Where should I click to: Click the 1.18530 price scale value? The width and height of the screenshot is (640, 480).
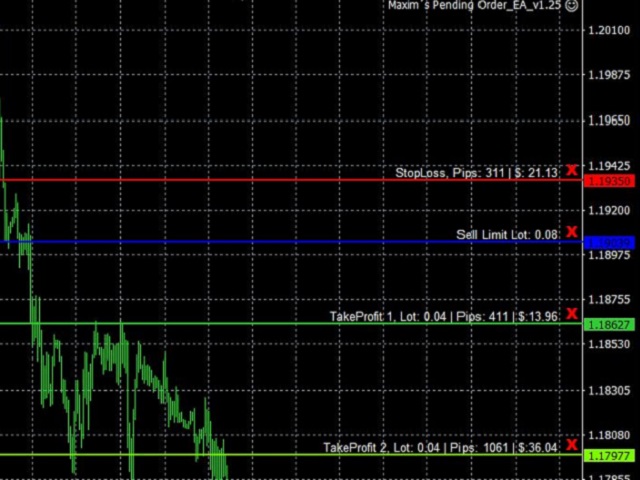pos(609,344)
